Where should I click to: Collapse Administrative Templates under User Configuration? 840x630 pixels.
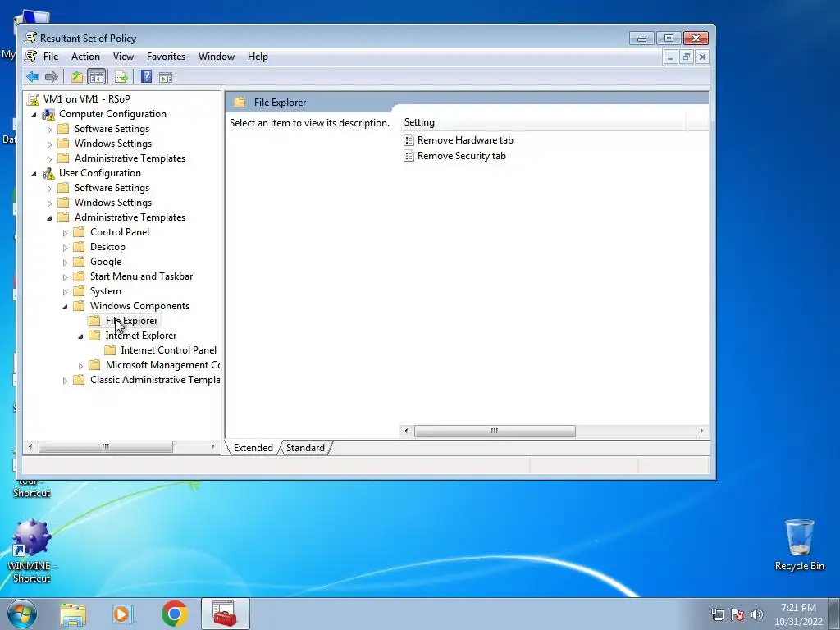50,218
